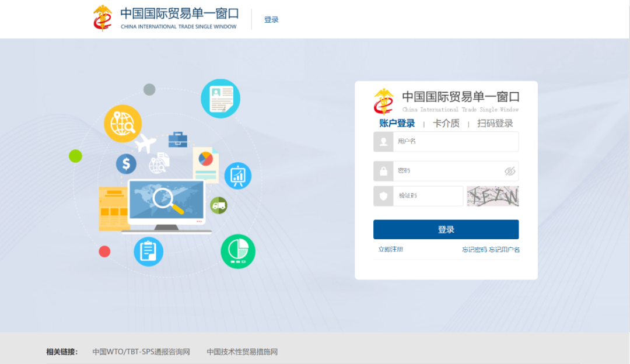Viewport: 630px width, 364px height.
Task: Refresh the captcha image
Action: (x=492, y=196)
